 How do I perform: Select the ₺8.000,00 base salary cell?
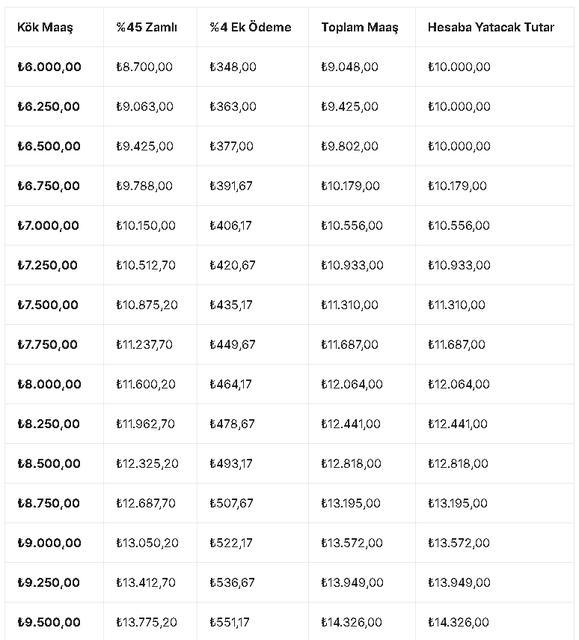pos(49,384)
